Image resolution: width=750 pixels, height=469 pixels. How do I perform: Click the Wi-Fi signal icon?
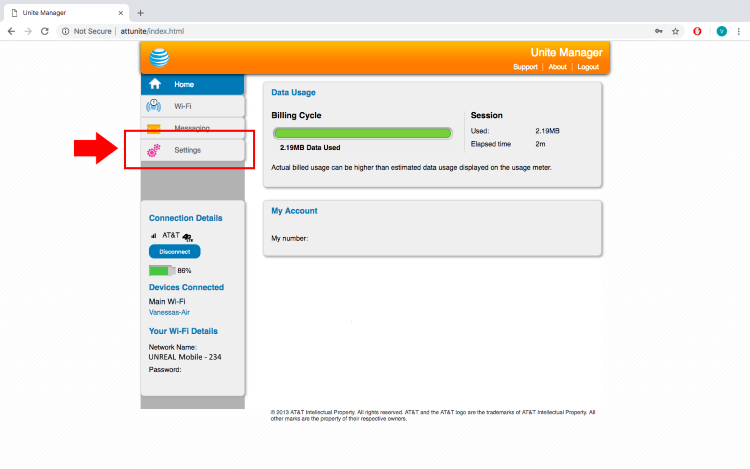(x=154, y=106)
